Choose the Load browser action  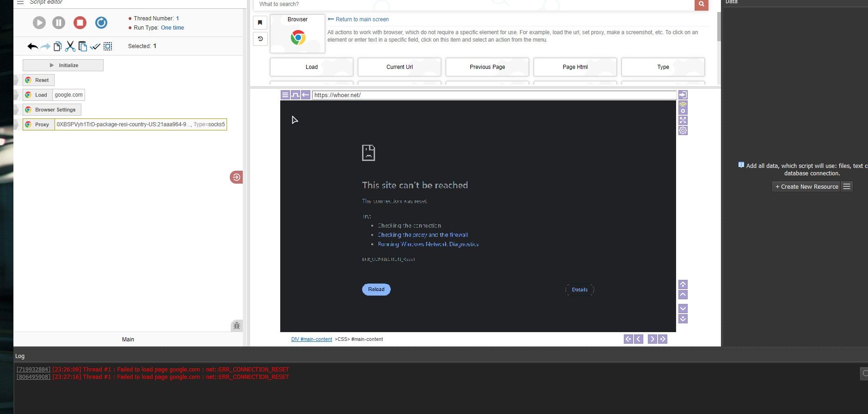click(x=312, y=67)
